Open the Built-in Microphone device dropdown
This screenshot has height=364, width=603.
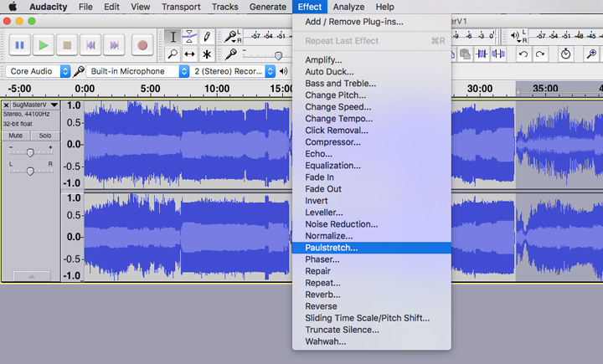click(x=137, y=71)
